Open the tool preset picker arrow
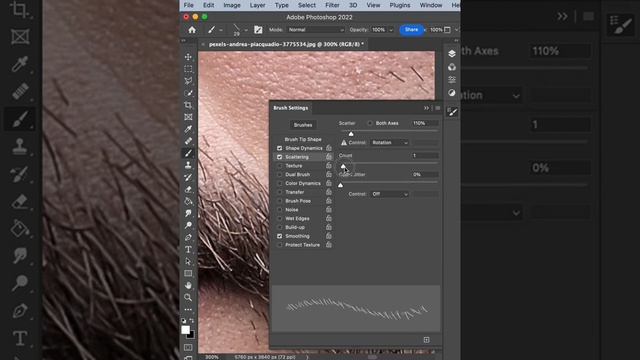The height and width of the screenshot is (360, 640). coord(221,30)
